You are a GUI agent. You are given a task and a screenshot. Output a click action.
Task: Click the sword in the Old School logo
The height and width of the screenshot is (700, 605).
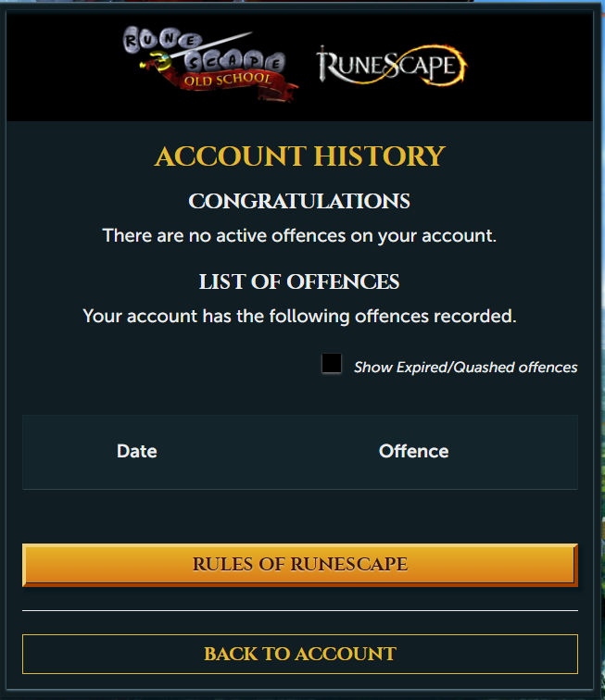pos(196,50)
